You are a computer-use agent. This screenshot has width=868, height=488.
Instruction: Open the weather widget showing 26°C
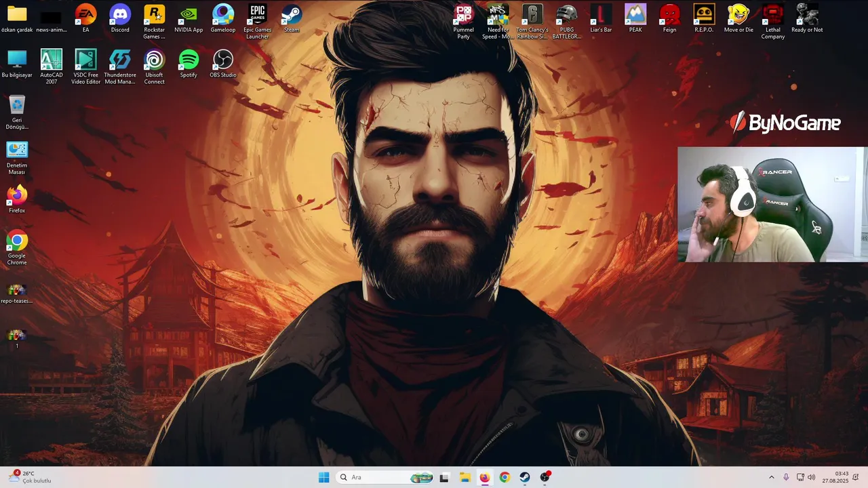[31, 477]
